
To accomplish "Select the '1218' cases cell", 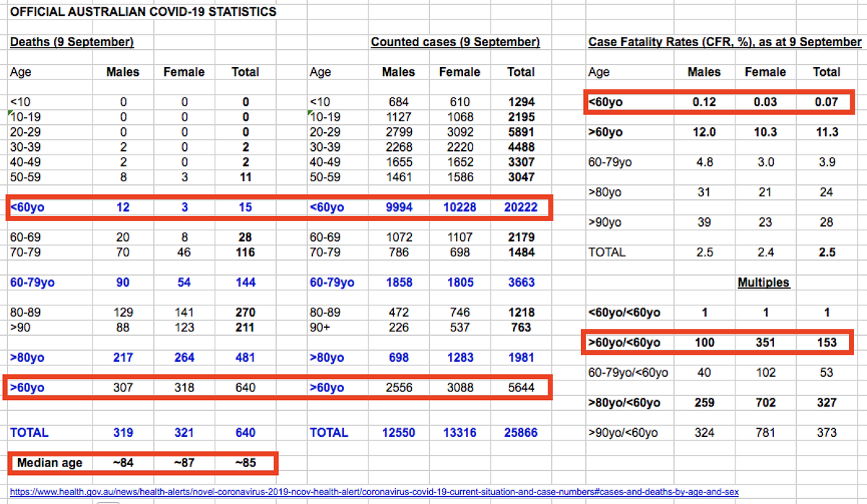I will 520,313.
